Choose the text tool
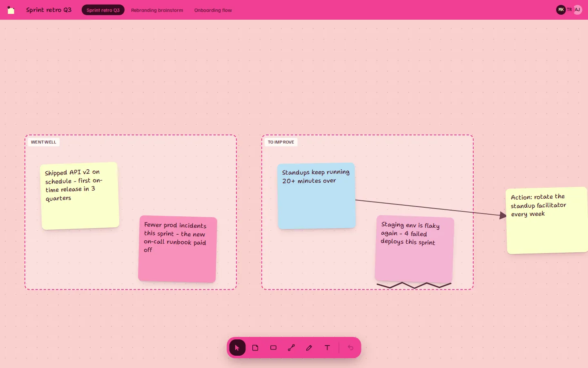Viewport: 588px width, 368px height. pyautogui.click(x=327, y=348)
